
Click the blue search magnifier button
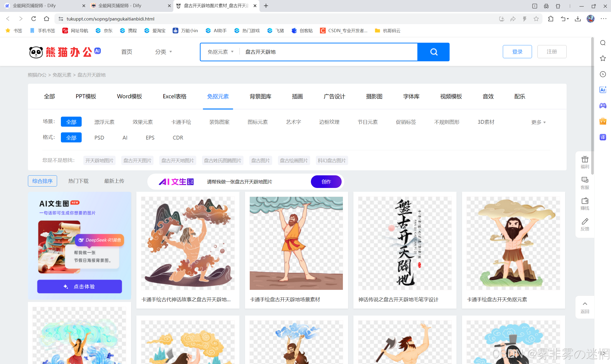coord(433,52)
